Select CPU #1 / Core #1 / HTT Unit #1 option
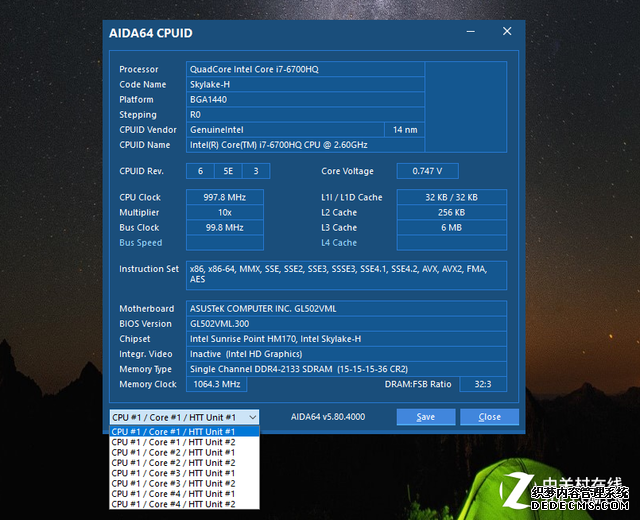Screen dimensions: 640x520 click(x=184, y=431)
